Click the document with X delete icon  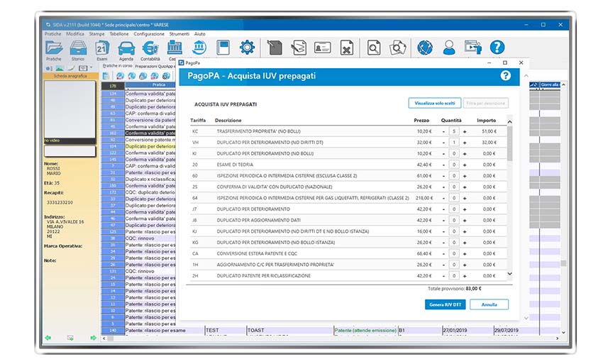pyautogui.click(x=347, y=48)
